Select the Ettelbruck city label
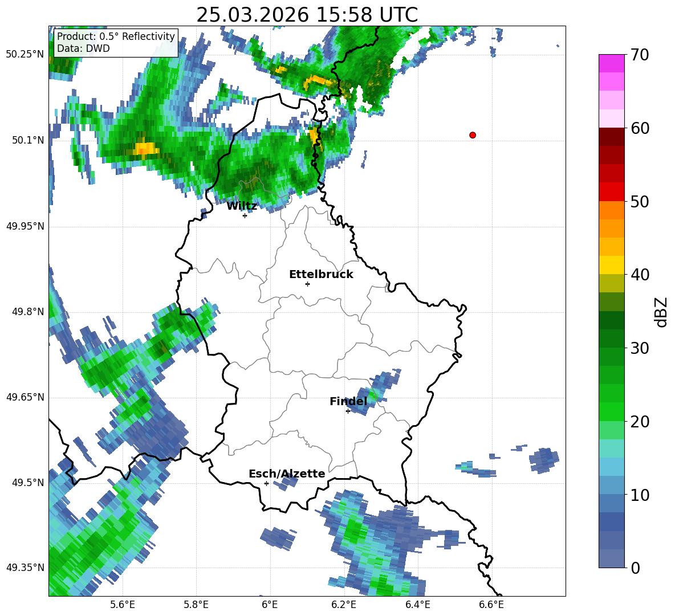 point(321,275)
